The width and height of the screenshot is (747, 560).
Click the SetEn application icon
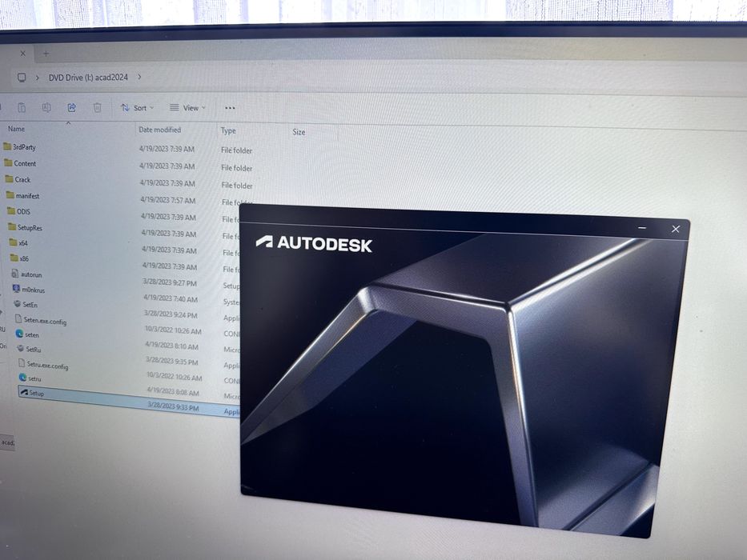coord(17,304)
